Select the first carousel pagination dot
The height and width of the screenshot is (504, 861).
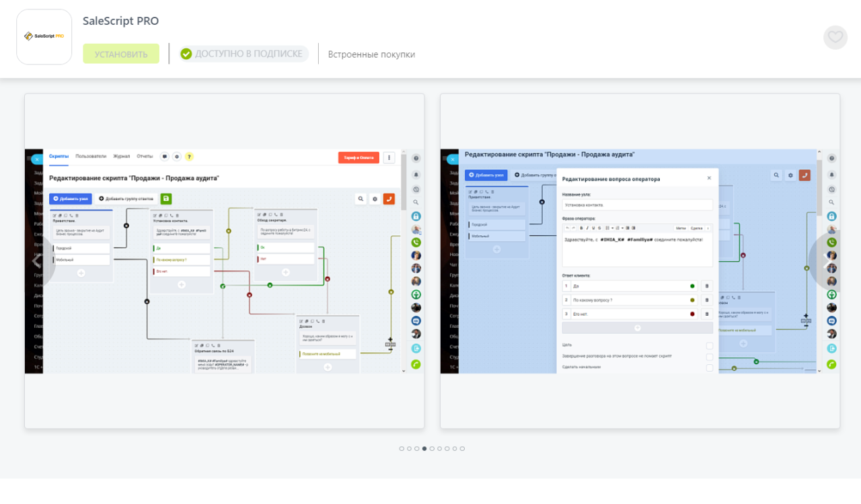[x=402, y=448]
